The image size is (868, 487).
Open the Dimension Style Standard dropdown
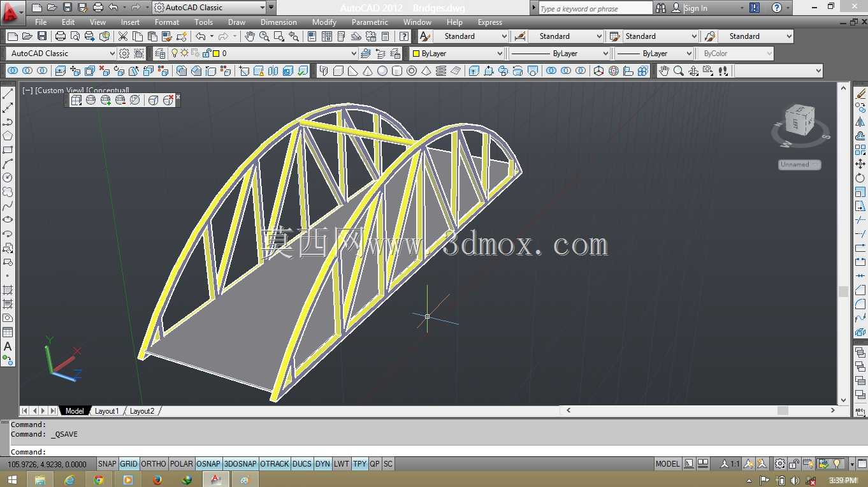point(565,36)
